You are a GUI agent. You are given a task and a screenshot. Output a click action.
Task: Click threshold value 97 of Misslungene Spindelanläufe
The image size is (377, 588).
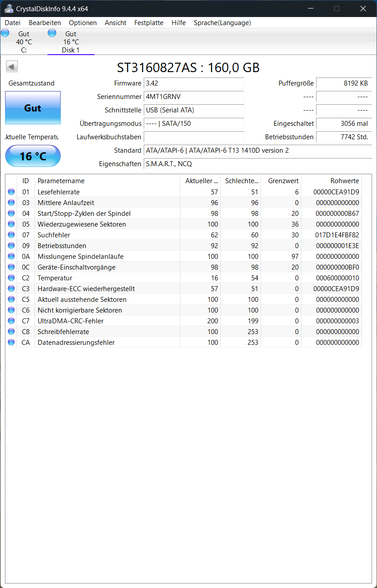(295, 257)
